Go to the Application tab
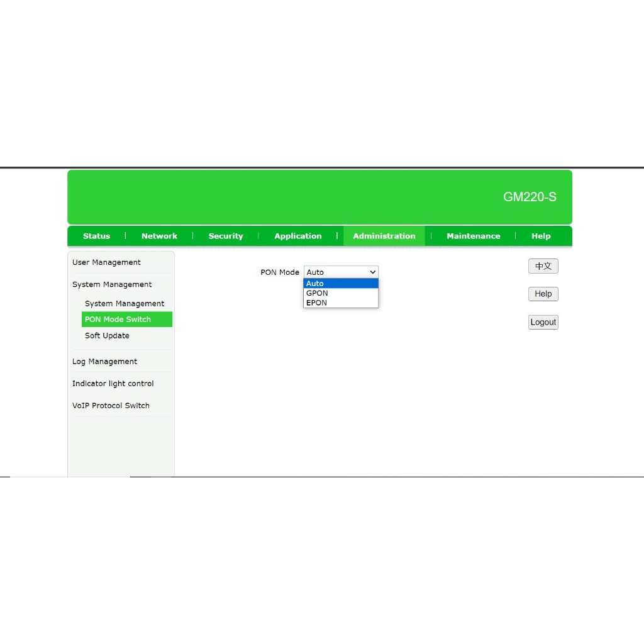This screenshot has height=644, width=644. tap(297, 236)
